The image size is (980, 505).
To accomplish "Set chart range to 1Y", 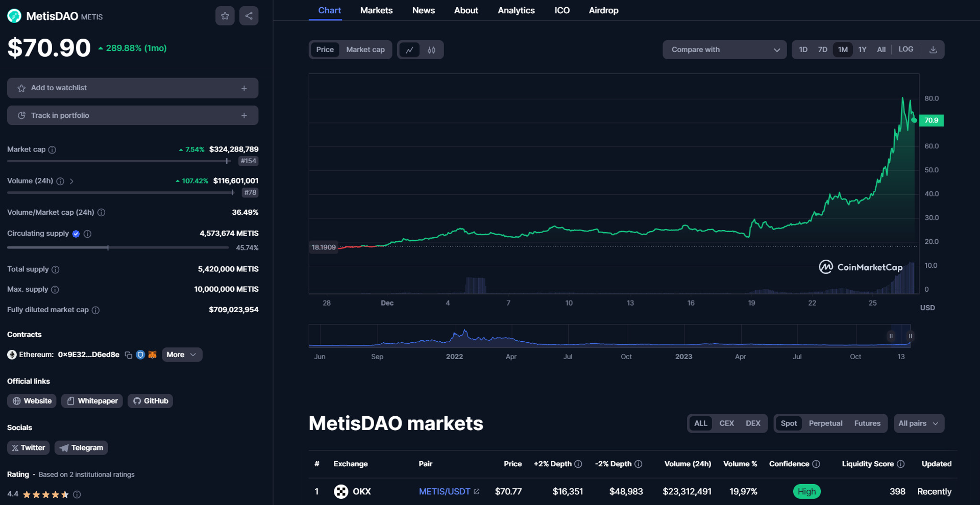I will click(862, 49).
